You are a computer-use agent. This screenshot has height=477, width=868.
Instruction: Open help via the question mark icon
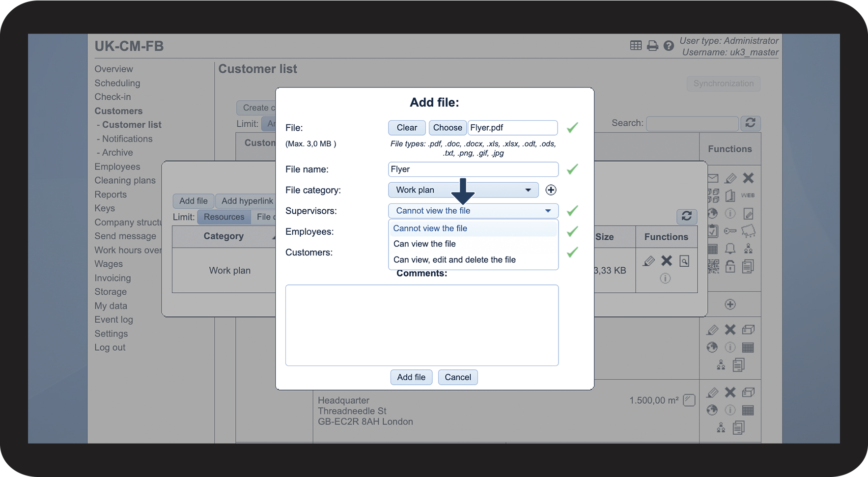[669, 46]
